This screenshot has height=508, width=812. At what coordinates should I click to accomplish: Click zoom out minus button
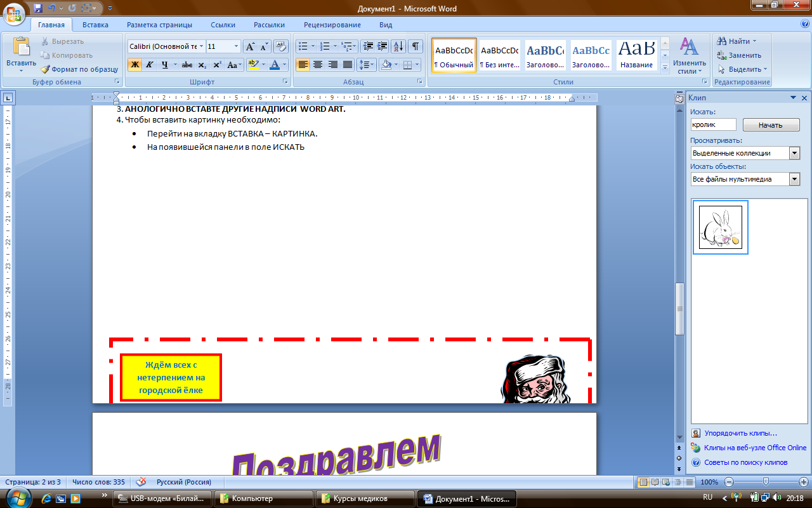(x=729, y=482)
